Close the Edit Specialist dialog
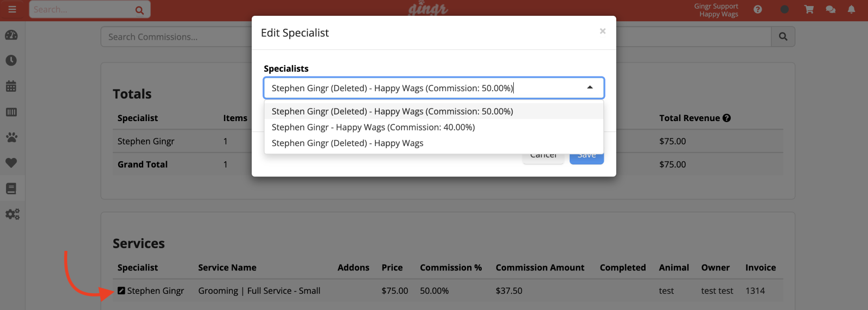Image resolution: width=868 pixels, height=310 pixels. tap(602, 31)
